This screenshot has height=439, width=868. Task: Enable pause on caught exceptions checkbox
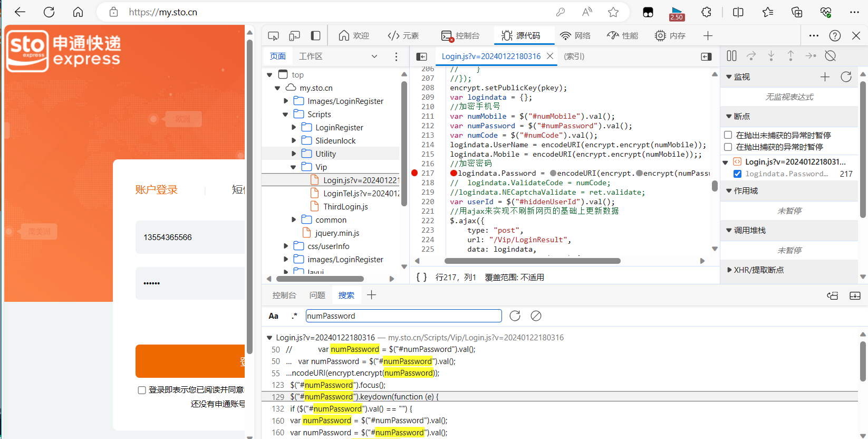pos(728,147)
